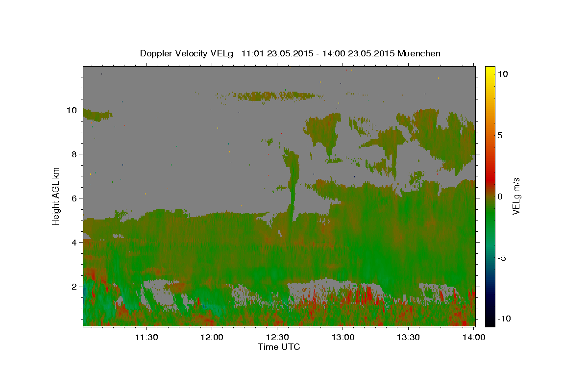
Task: Click the colorbar value 5
Action: pyautogui.click(x=500, y=135)
